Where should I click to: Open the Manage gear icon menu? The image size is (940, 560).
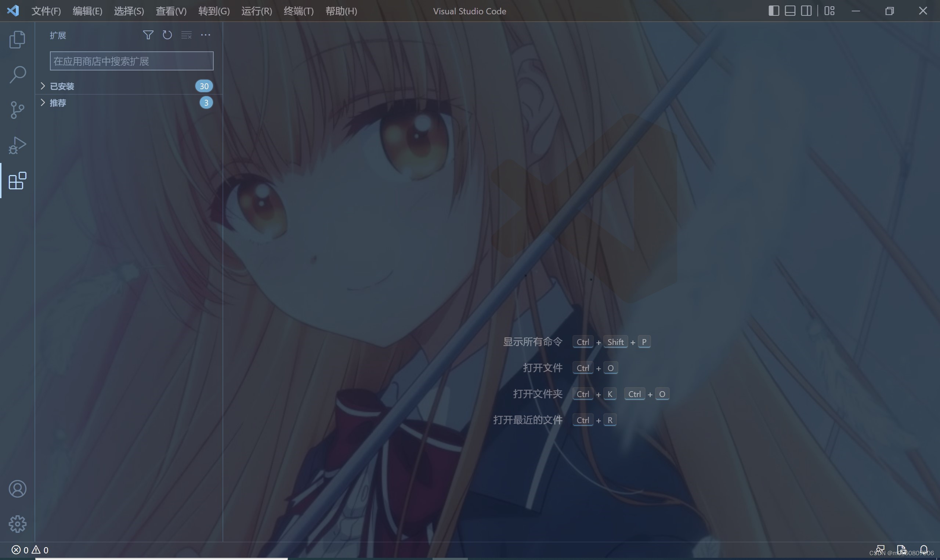[x=17, y=524]
